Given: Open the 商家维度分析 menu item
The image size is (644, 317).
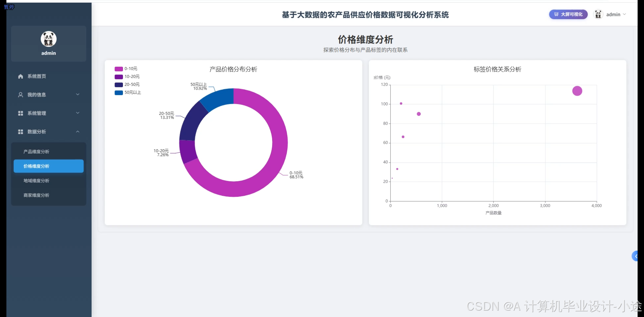Looking at the screenshot, I should coord(49,195).
